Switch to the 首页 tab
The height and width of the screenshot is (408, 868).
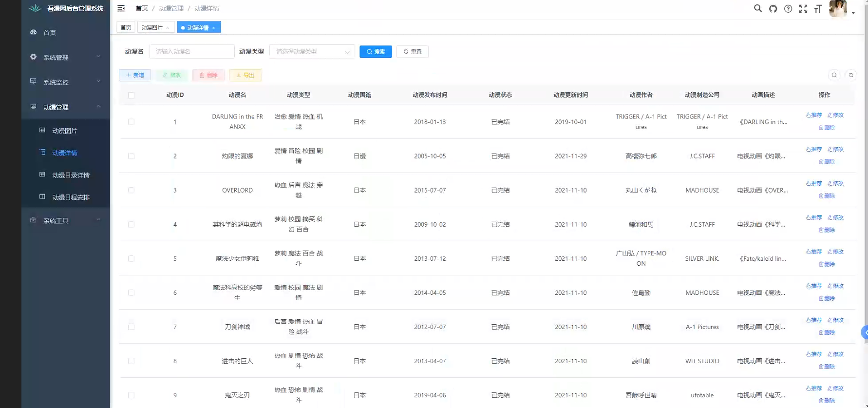point(126,27)
